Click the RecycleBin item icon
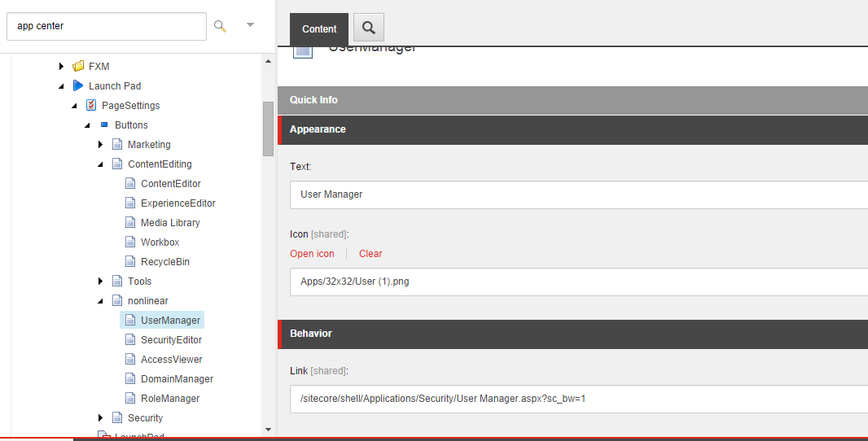Screen dimensions: 868x441 (130, 261)
